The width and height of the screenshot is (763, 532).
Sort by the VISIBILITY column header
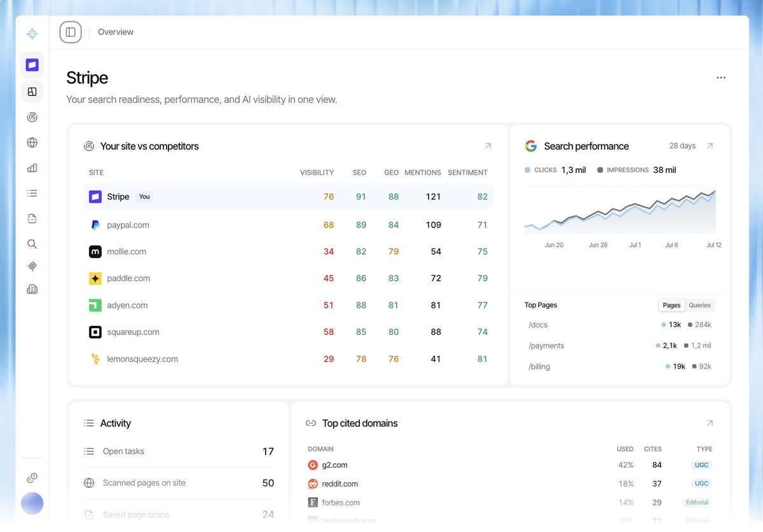coord(317,172)
